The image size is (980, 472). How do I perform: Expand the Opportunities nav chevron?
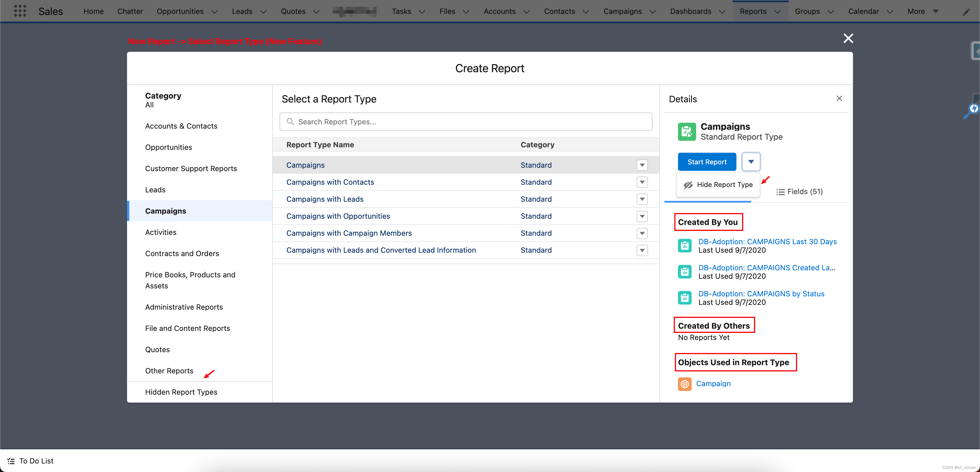[215, 12]
